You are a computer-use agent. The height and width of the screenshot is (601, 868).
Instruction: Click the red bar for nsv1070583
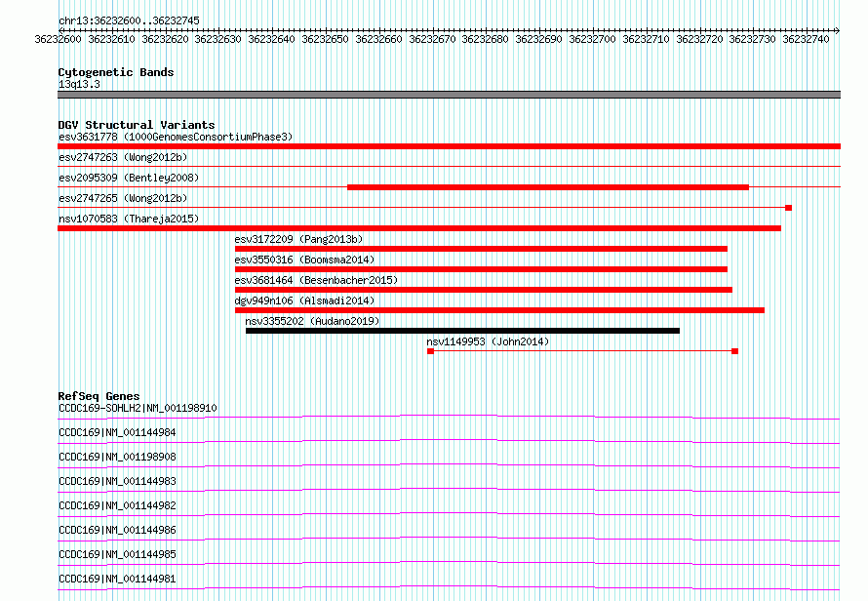click(419, 228)
